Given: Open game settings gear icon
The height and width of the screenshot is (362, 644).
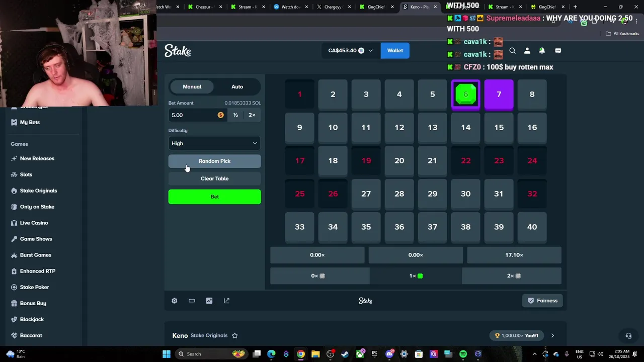Looking at the screenshot, I should pos(175,301).
